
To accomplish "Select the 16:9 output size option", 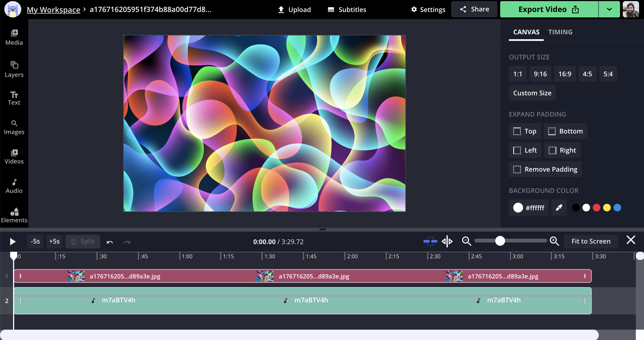I will [x=565, y=74].
